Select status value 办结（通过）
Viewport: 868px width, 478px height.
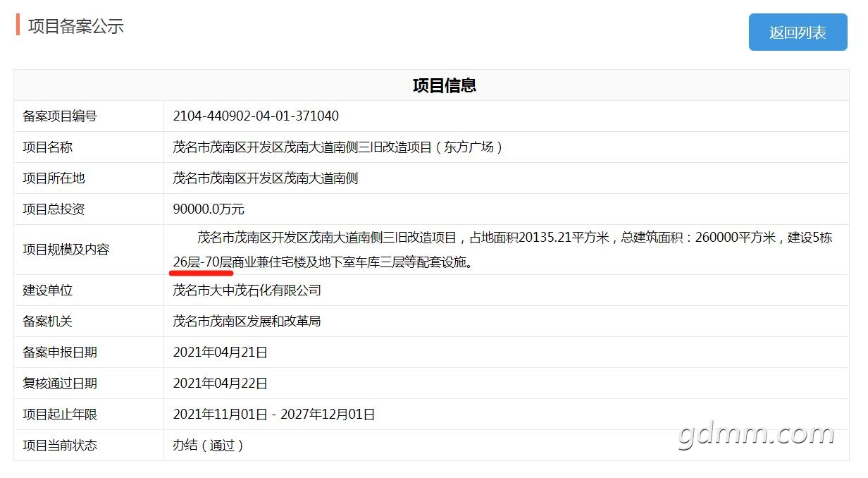[x=209, y=446]
